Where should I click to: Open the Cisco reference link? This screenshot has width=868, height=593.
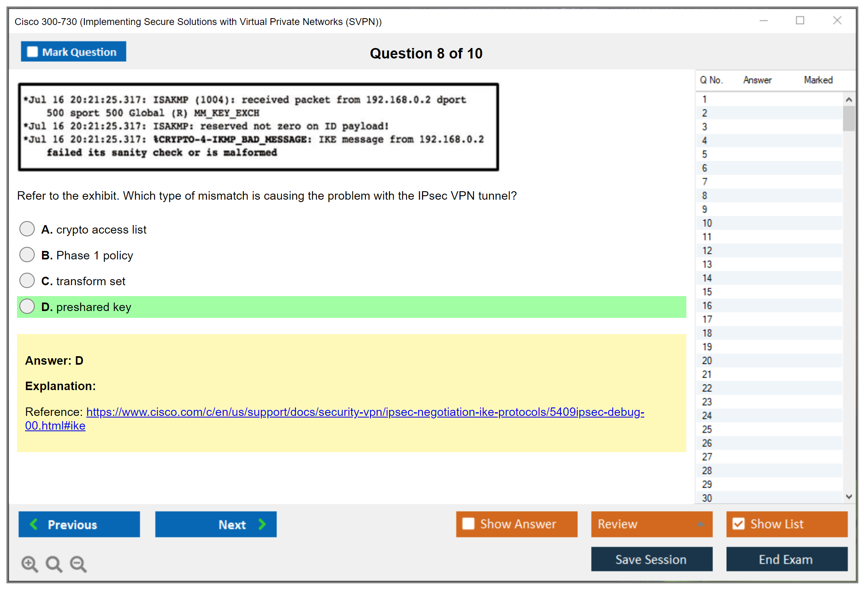click(365, 412)
